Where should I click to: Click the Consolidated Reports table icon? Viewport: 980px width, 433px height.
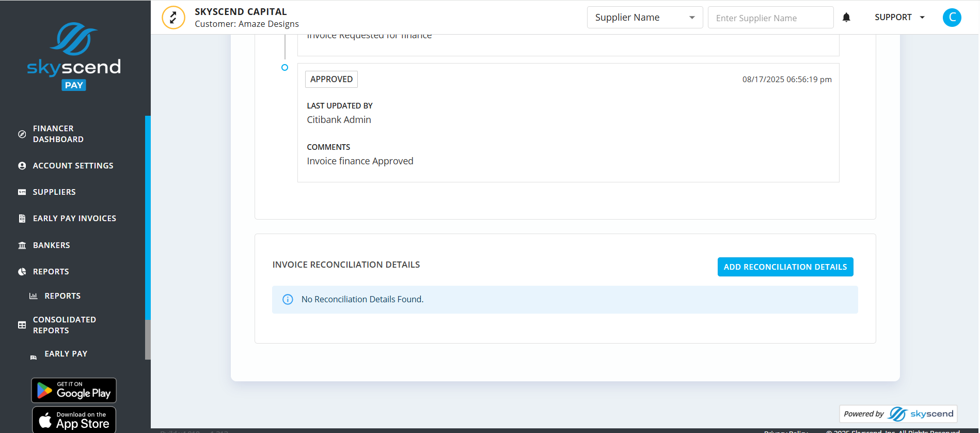(22, 325)
